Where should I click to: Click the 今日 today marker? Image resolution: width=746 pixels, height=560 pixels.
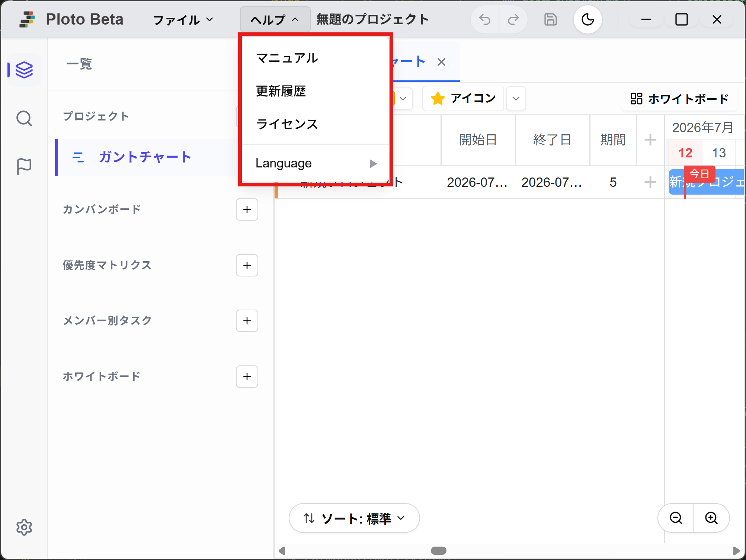[699, 174]
